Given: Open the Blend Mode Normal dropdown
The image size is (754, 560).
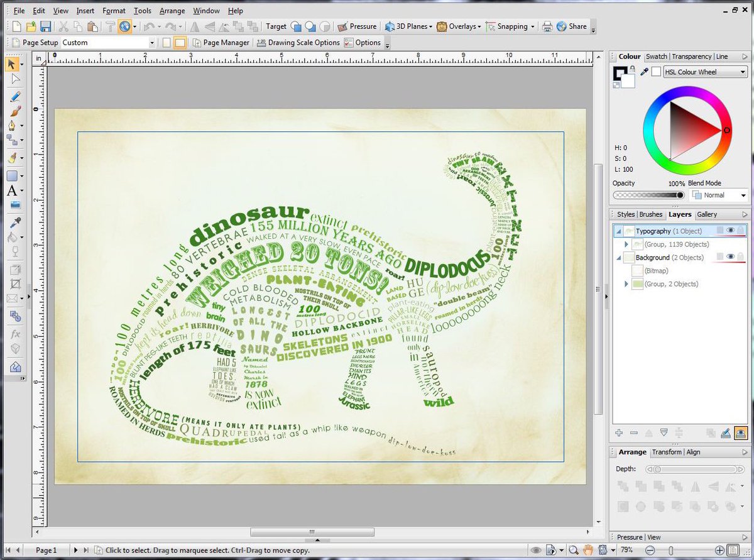Looking at the screenshot, I should click(x=719, y=195).
